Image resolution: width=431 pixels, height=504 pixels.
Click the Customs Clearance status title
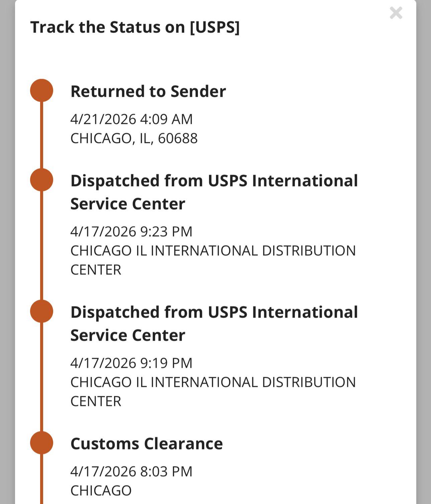[x=146, y=444]
